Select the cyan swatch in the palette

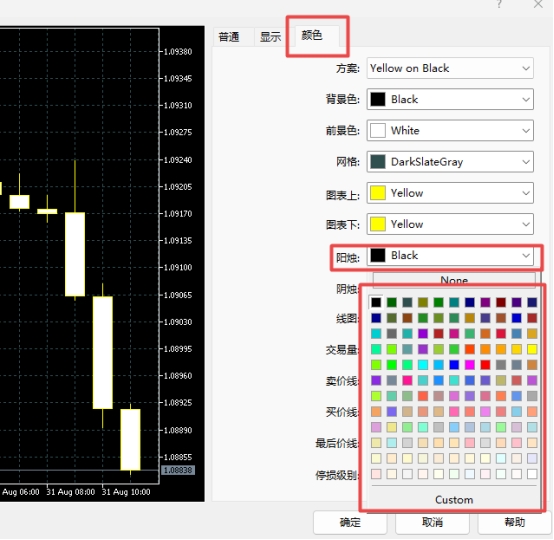(x=423, y=365)
